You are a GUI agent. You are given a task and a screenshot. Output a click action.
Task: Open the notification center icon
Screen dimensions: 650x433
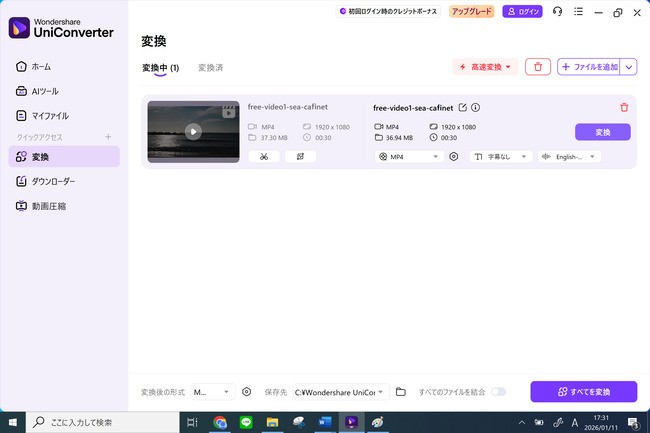coord(633,423)
